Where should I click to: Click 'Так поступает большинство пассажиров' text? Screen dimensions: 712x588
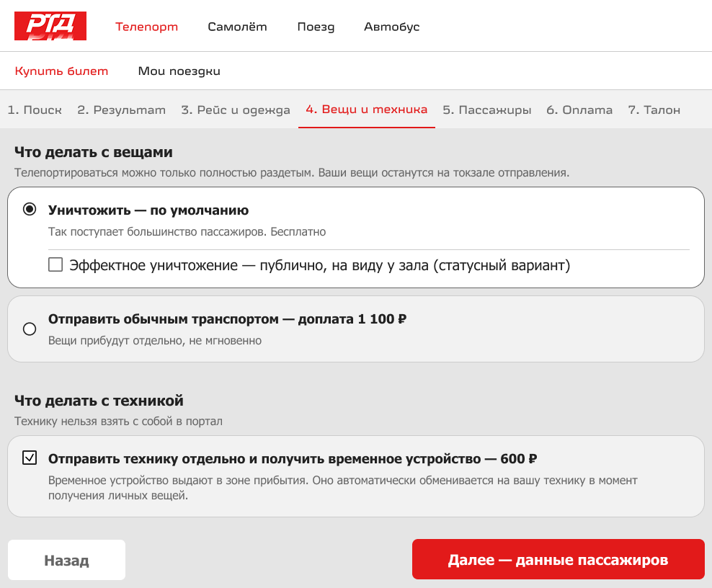[x=157, y=231]
